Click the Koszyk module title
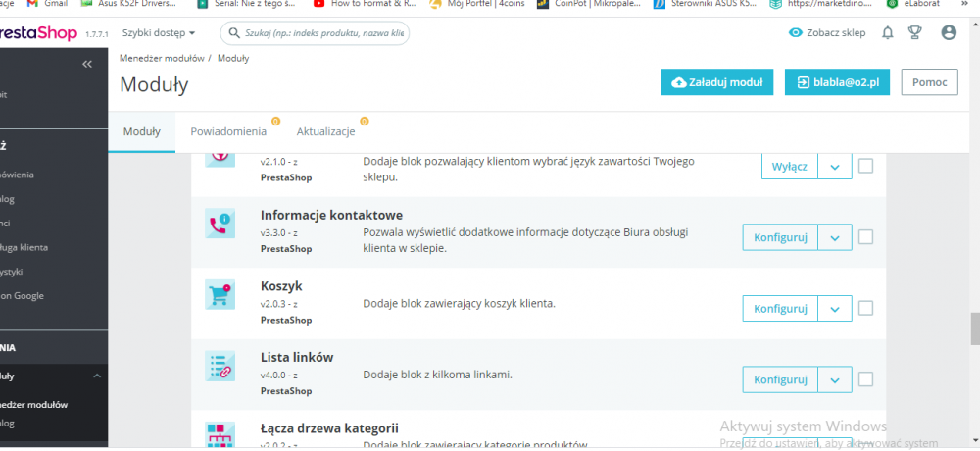 [281, 286]
